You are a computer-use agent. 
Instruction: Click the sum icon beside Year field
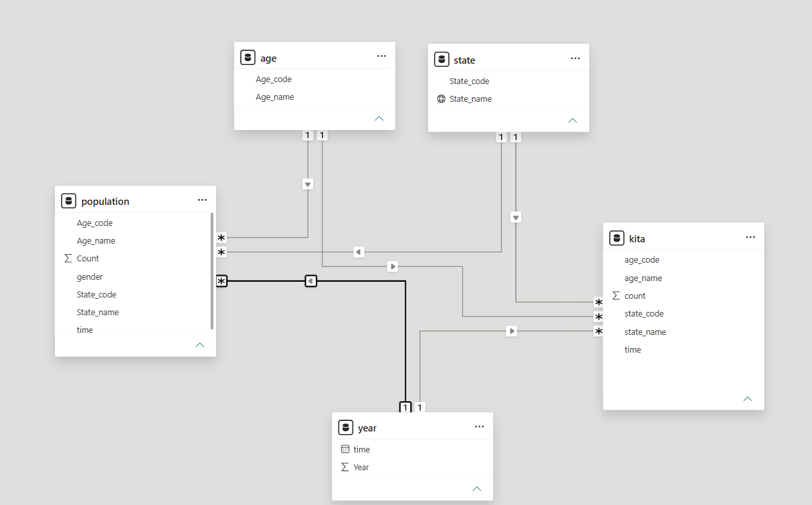pyautogui.click(x=345, y=468)
